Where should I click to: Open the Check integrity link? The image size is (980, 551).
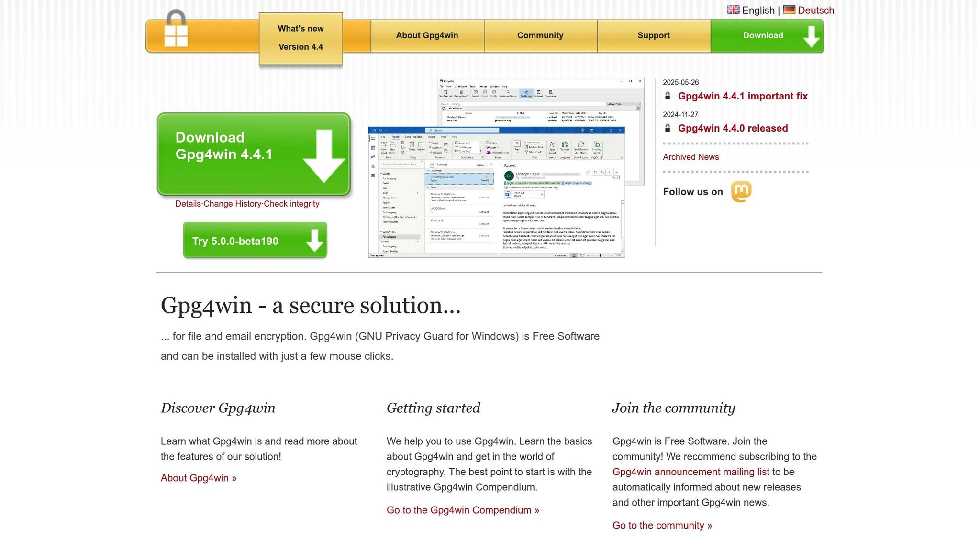[x=291, y=204]
